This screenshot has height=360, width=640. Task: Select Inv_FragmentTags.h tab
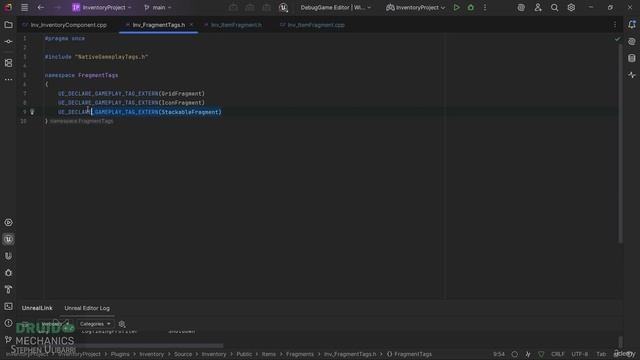tap(158, 25)
